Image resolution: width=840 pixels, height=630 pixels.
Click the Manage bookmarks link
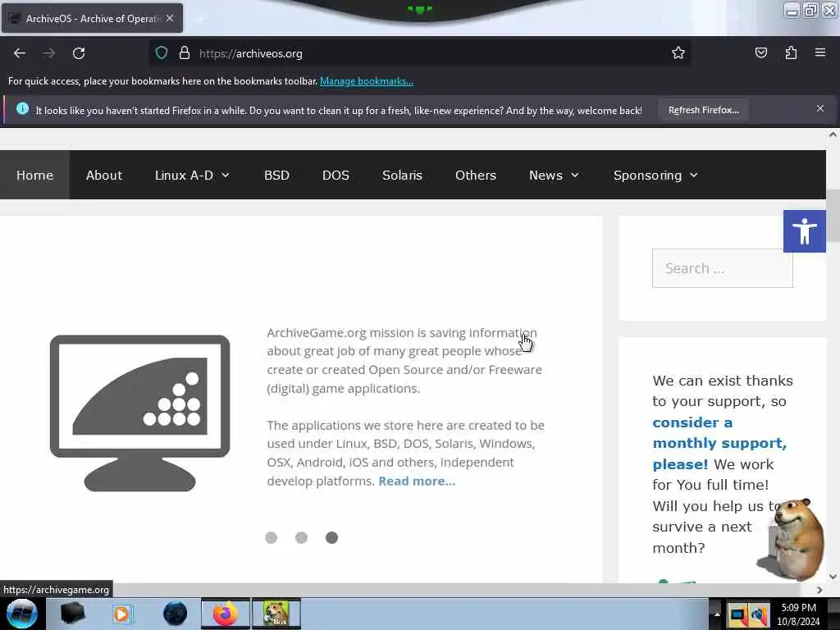(367, 81)
